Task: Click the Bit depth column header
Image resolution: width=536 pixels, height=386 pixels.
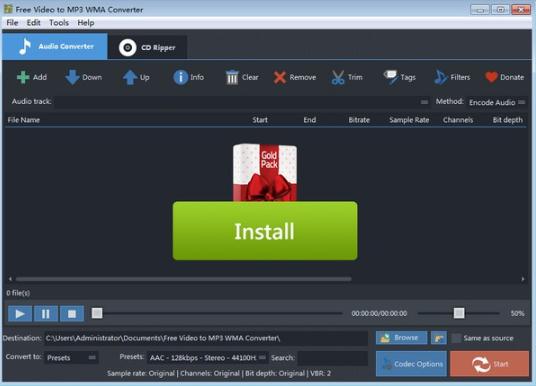Action: coord(508,120)
